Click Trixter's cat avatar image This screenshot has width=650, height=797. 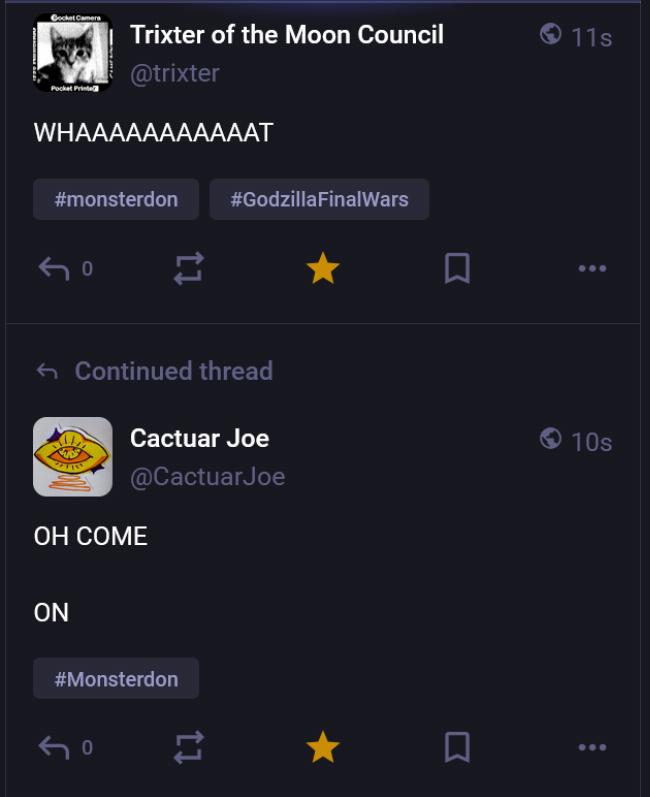(73, 53)
